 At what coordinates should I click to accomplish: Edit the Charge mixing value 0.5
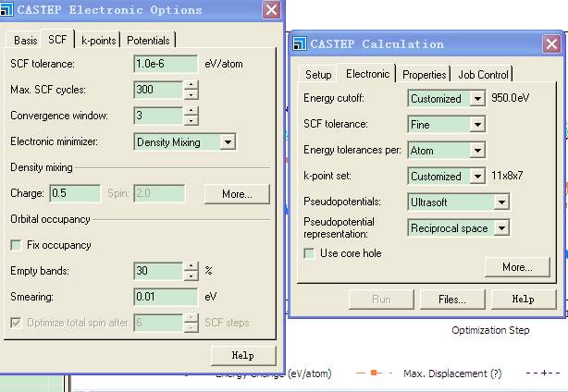tap(75, 193)
